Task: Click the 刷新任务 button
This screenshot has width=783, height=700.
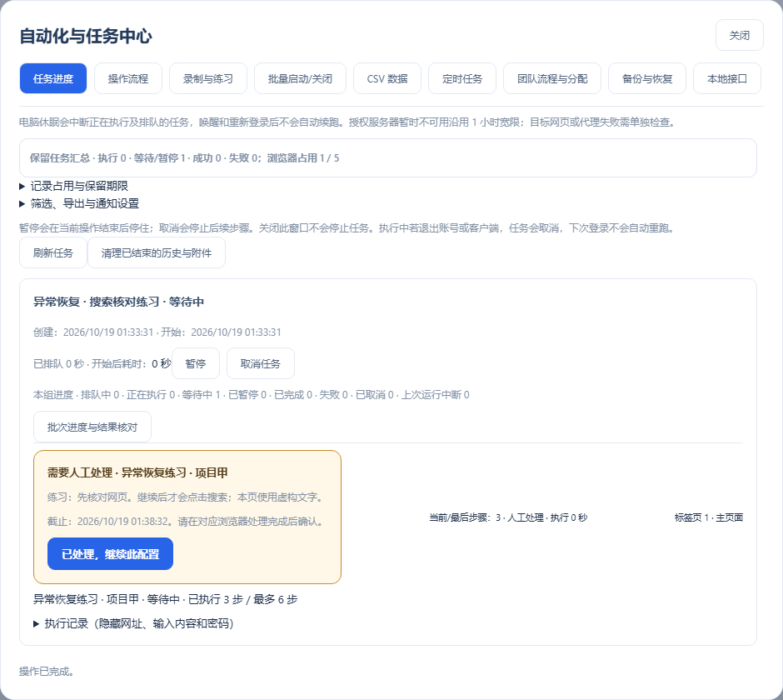Action: pyautogui.click(x=53, y=252)
